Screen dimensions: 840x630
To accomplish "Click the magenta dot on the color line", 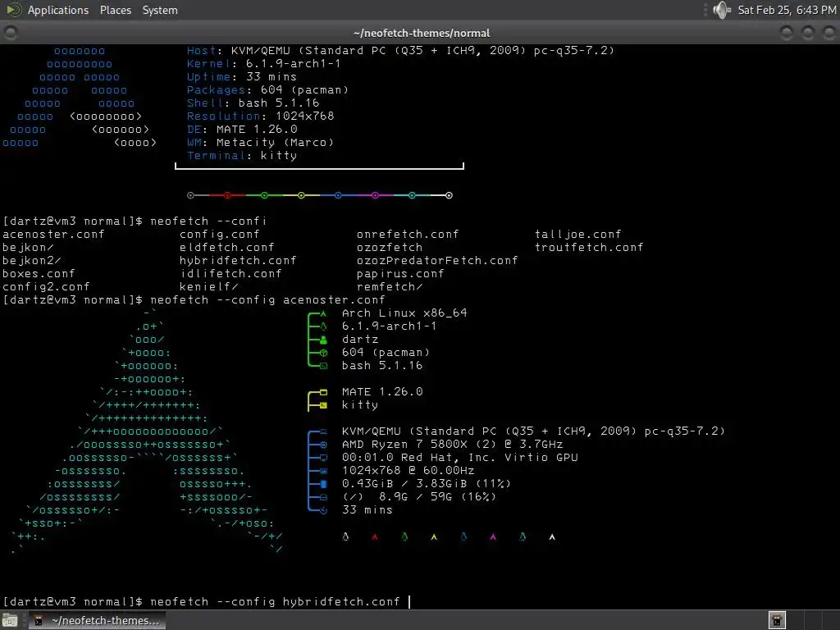I will pyautogui.click(x=375, y=195).
